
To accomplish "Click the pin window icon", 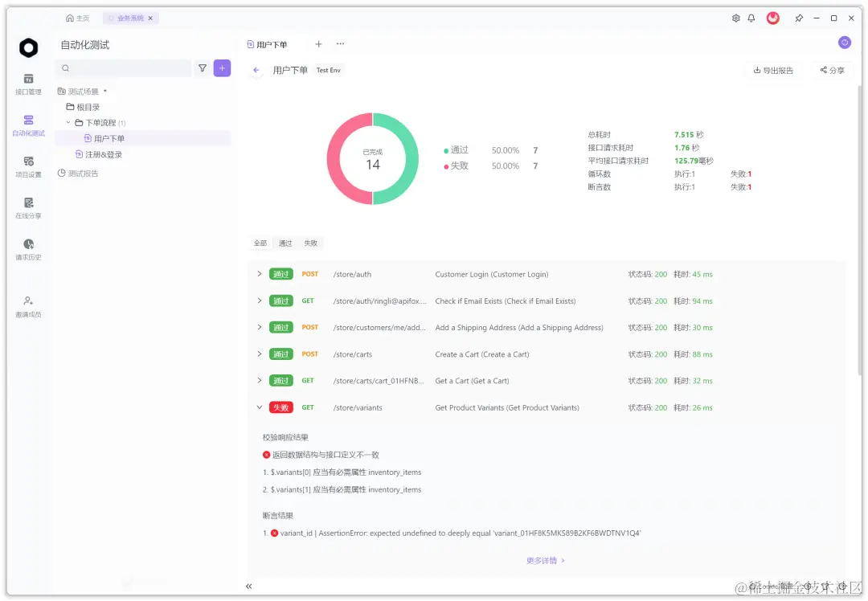I will coord(799,18).
